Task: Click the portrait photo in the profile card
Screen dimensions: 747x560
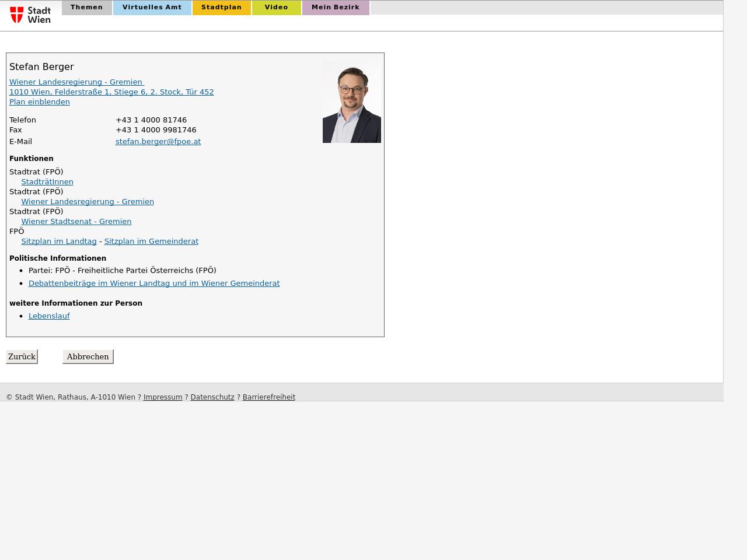Action: (351, 101)
